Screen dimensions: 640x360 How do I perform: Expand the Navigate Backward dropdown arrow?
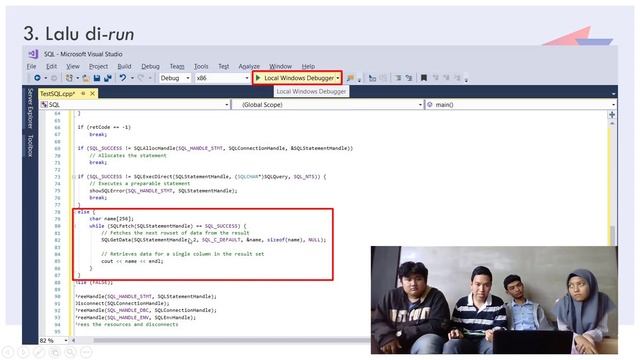point(45,78)
